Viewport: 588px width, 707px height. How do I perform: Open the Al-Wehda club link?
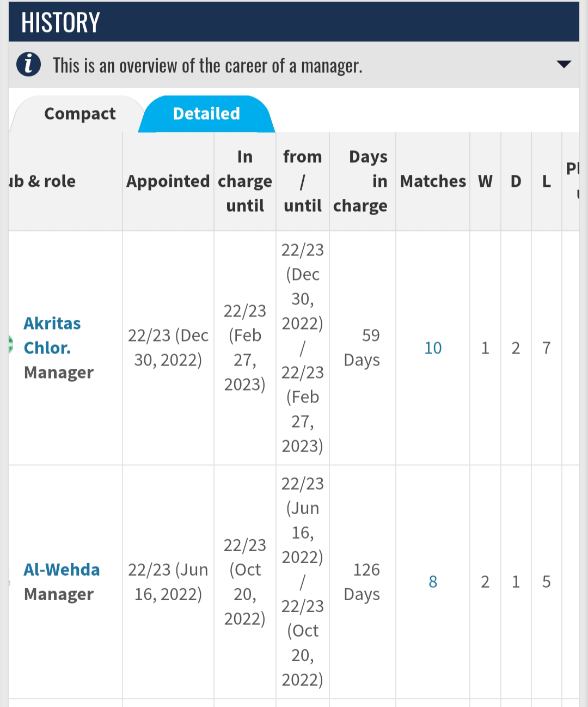62,570
